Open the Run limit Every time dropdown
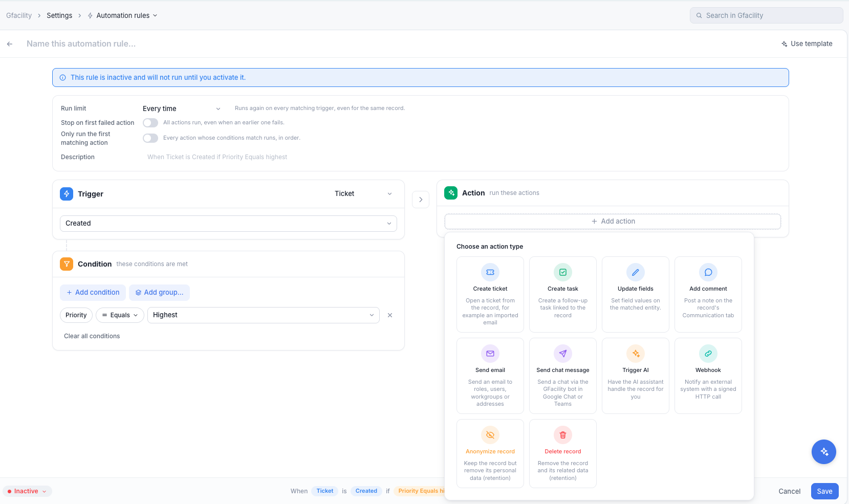This screenshot has width=849, height=504. 182,108
